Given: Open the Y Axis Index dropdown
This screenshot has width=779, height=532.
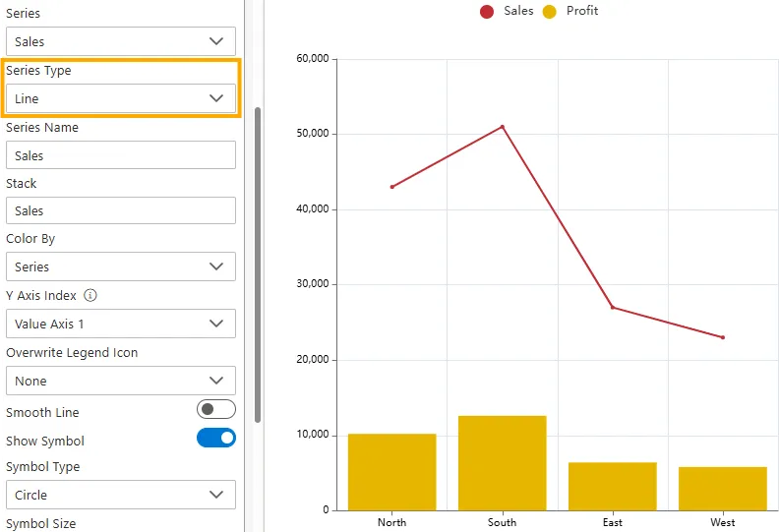Looking at the screenshot, I should pyautogui.click(x=120, y=324).
